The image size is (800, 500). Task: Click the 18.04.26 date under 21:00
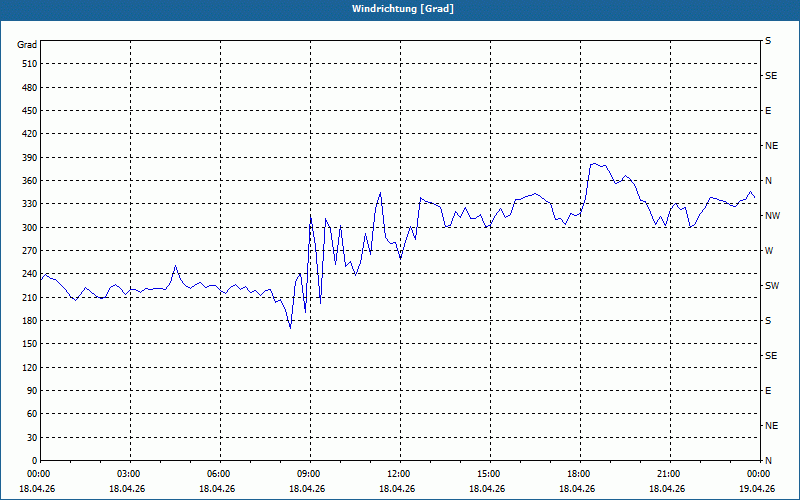pyautogui.click(x=667, y=489)
